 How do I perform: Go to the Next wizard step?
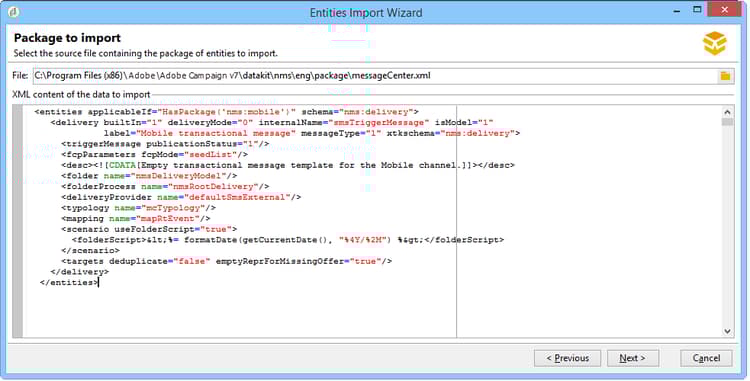point(633,358)
